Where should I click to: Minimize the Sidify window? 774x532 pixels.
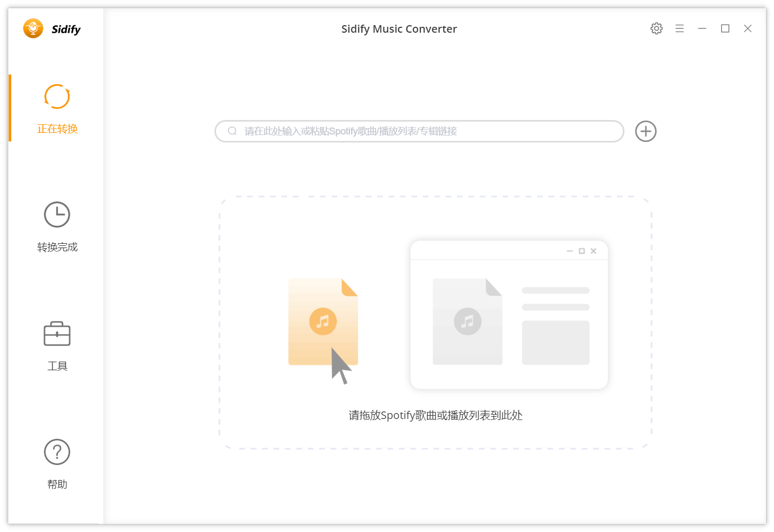[x=702, y=28]
